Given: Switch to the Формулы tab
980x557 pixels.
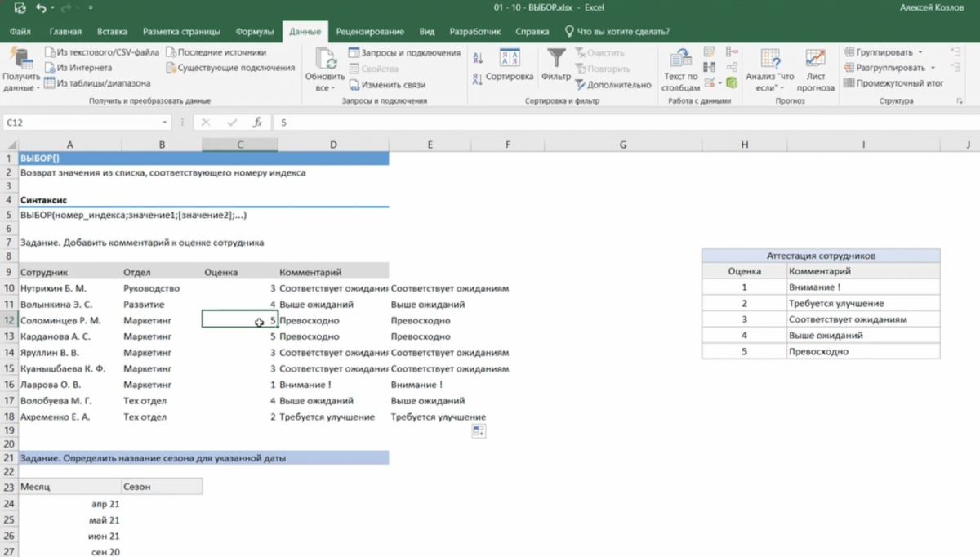Looking at the screenshot, I should (254, 32).
